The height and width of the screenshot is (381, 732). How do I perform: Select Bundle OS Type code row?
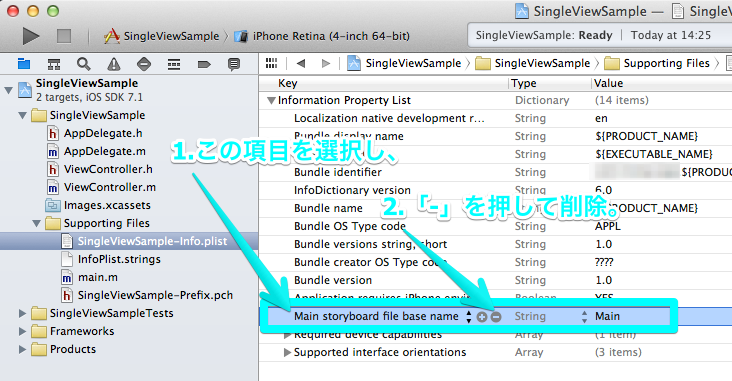pos(495,226)
